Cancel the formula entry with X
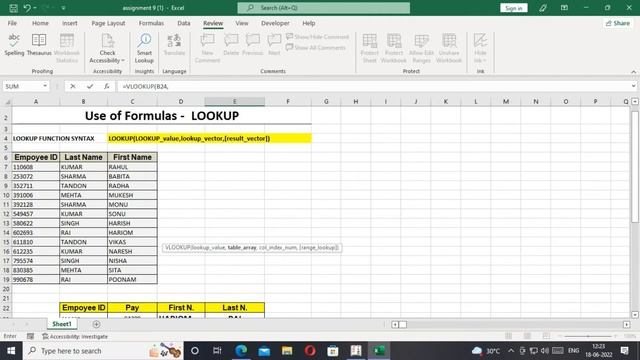Image resolution: width=640 pixels, height=360 pixels. [73, 86]
